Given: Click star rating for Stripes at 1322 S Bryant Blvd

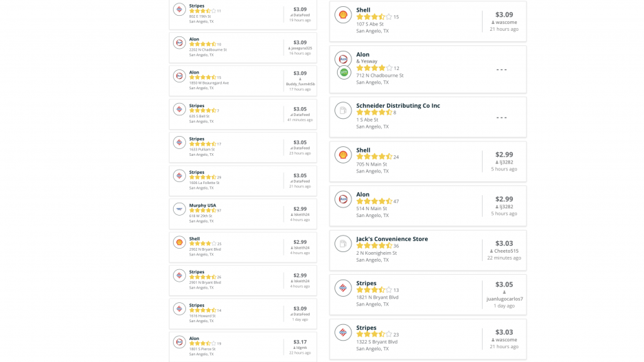Looking at the screenshot, I should click(374, 335).
